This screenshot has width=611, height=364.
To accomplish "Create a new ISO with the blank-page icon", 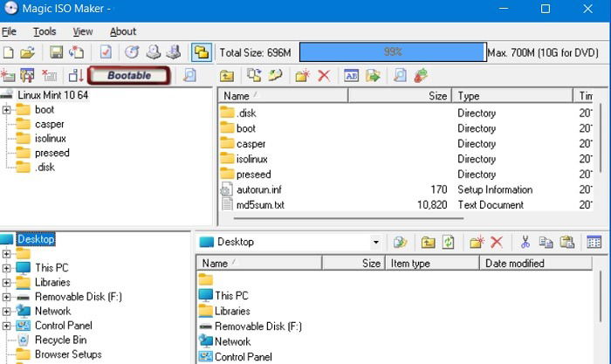I will click(8, 52).
